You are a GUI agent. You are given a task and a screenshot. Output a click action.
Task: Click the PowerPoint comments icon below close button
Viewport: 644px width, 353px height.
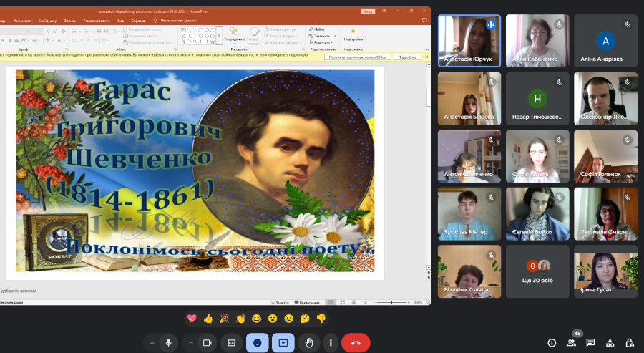pos(424,21)
